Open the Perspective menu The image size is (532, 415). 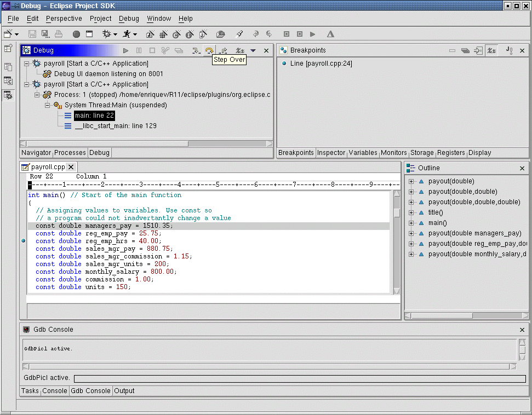[x=64, y=19]
